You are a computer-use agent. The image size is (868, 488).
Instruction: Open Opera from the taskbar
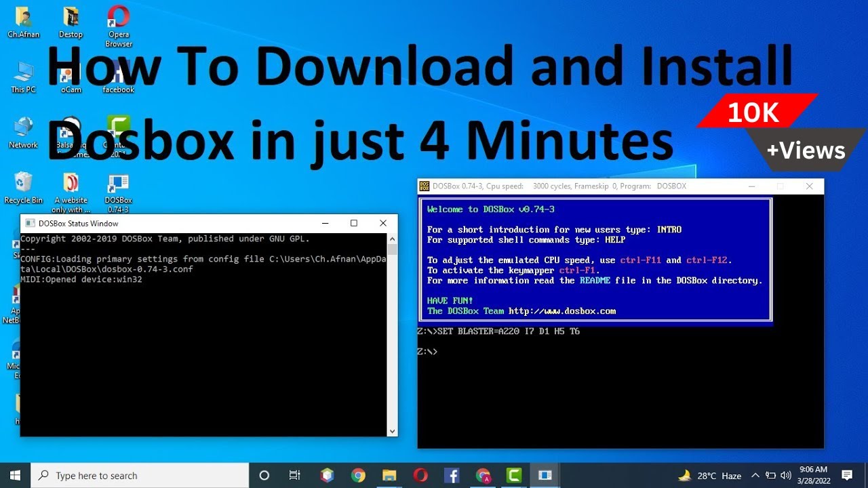(x=420, y=475)
